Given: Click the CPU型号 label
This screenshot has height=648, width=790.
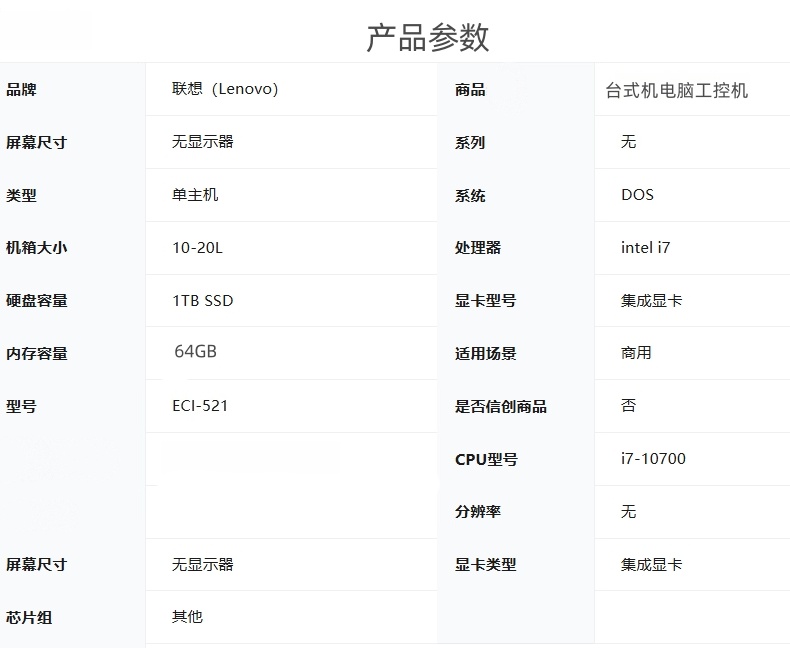Looking at the screenshot, I should 486,460.
